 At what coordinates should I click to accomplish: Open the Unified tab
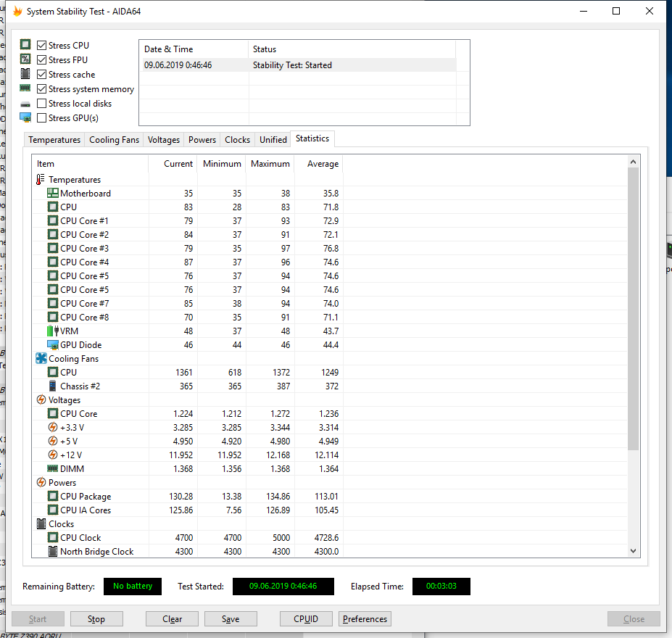pos(273,140)
